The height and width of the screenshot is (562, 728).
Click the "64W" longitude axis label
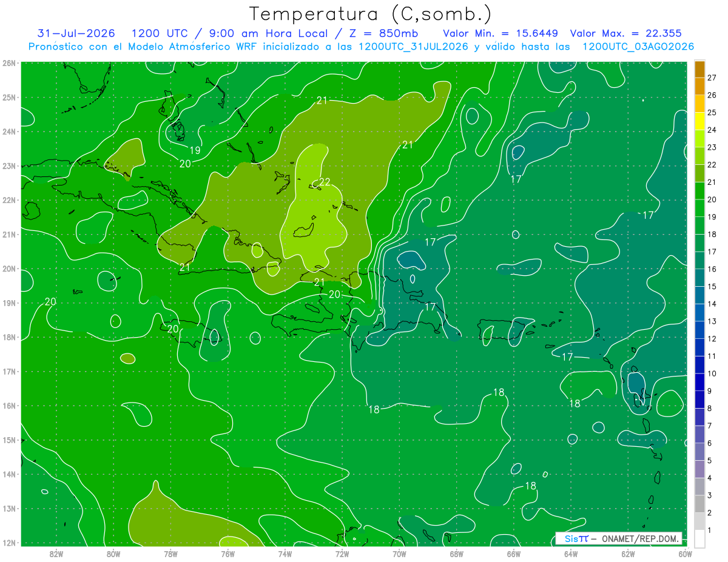[x=571, y=554]
